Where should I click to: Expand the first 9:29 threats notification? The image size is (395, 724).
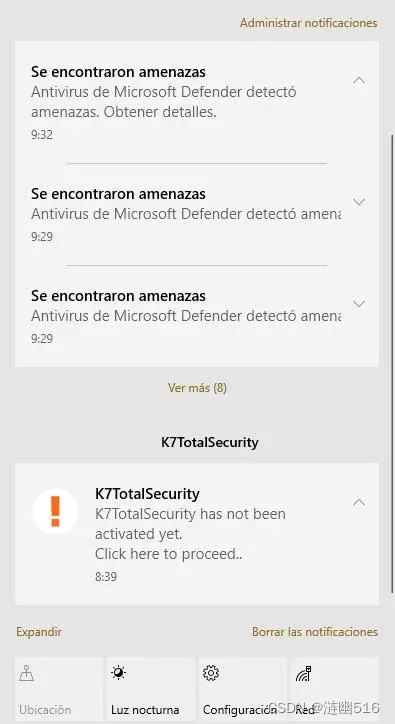pos(359,201)
